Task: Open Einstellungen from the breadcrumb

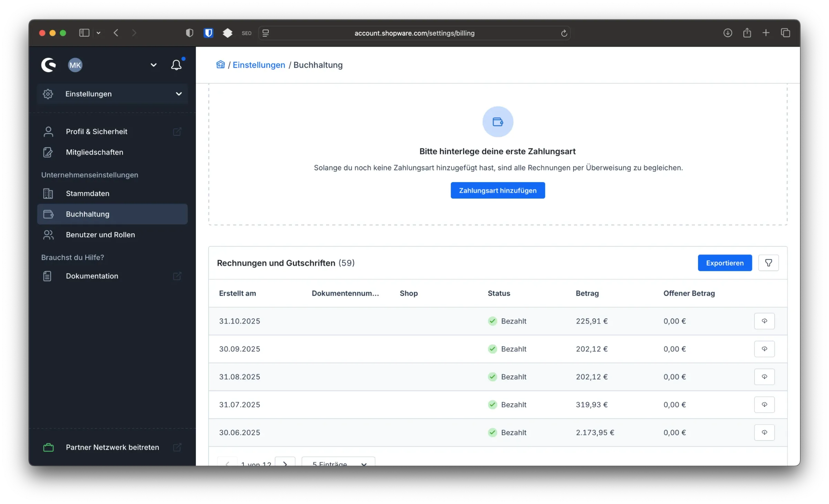Action: click(259, 65)
